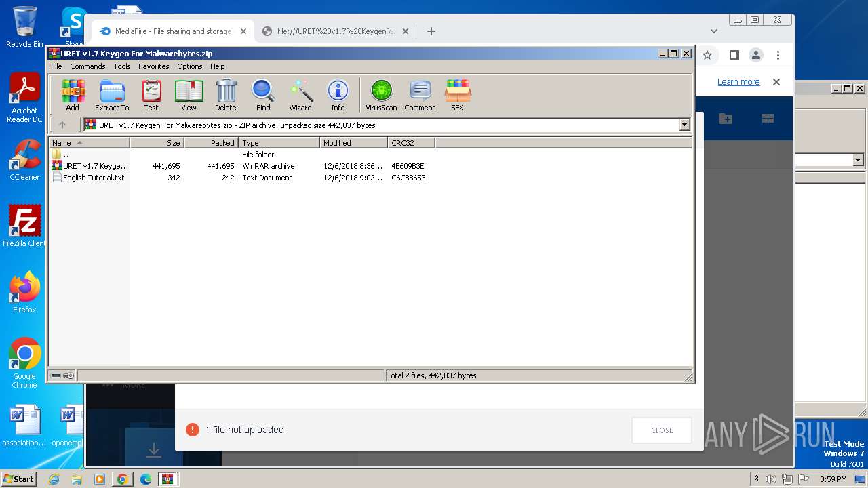Switch MediaFire to grid view
The image size is (868, 488).
click(x=768, y=119)
